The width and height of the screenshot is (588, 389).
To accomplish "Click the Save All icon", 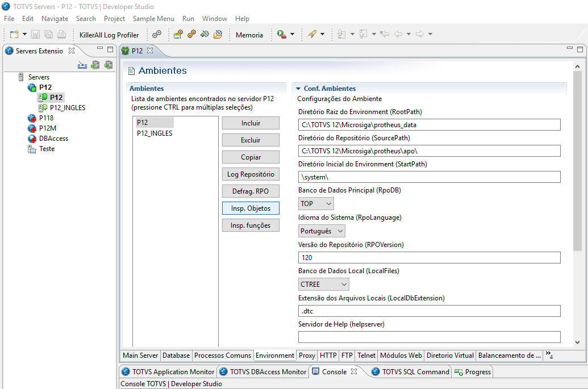I will coord(48,35).
